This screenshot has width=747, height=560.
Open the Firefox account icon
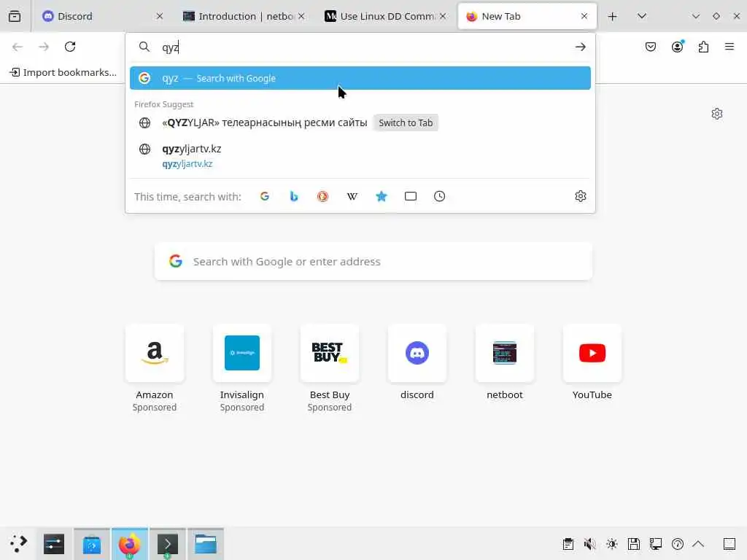pyautogui.click(x=678, y=47)
